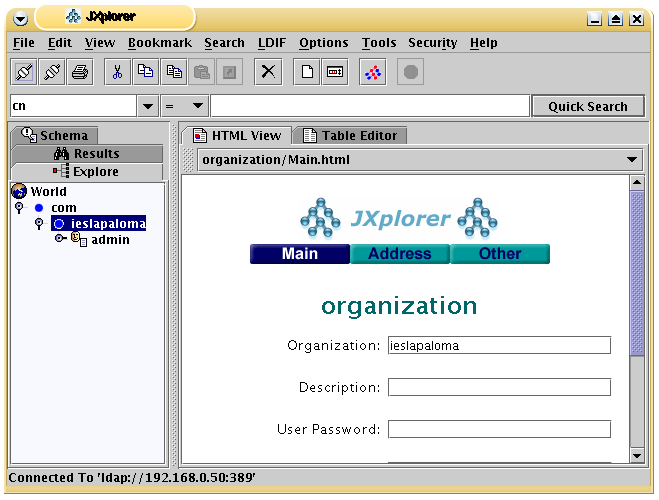The width and height of the screenshot is (659, 500).
Task: Click the Cut scissors icon
Action: (x=117, y=72)
